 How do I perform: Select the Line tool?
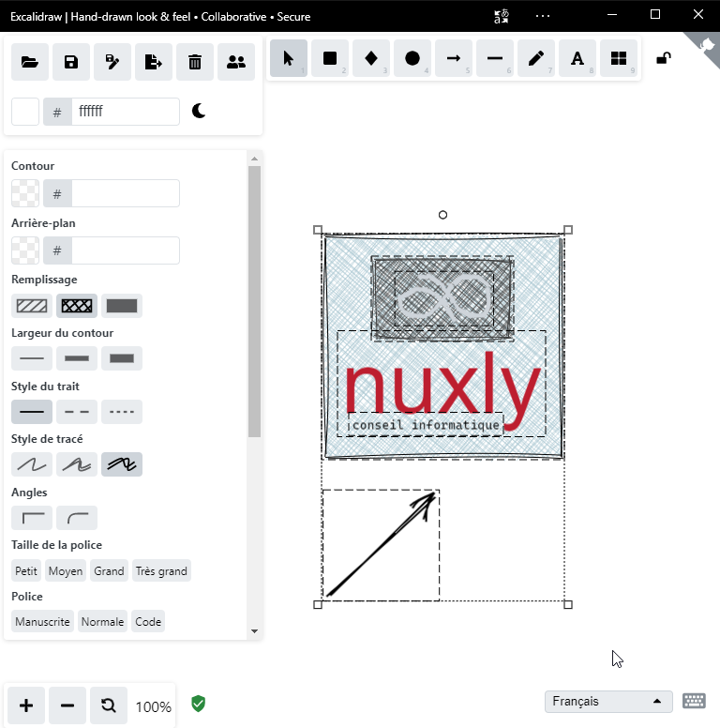point(495,58)
